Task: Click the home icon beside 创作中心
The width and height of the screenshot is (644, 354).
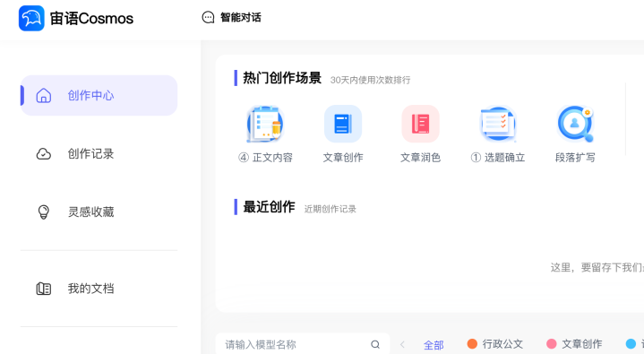Action: point(44,95)
